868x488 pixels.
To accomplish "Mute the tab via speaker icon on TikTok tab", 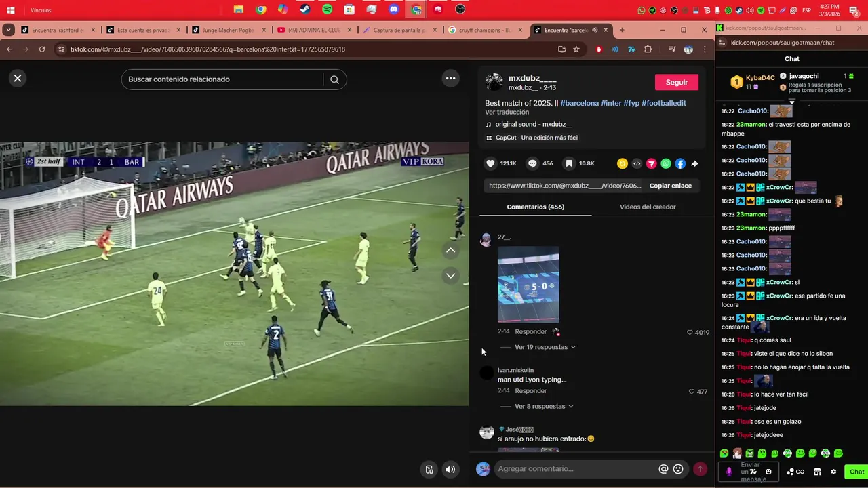I will (595, 30).
